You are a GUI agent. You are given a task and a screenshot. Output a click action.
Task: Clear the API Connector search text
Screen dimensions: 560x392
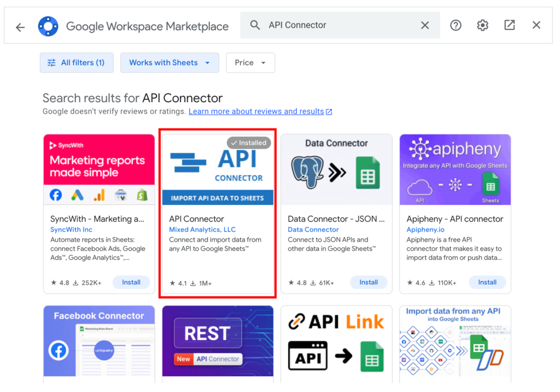click(x=424, y=25)
